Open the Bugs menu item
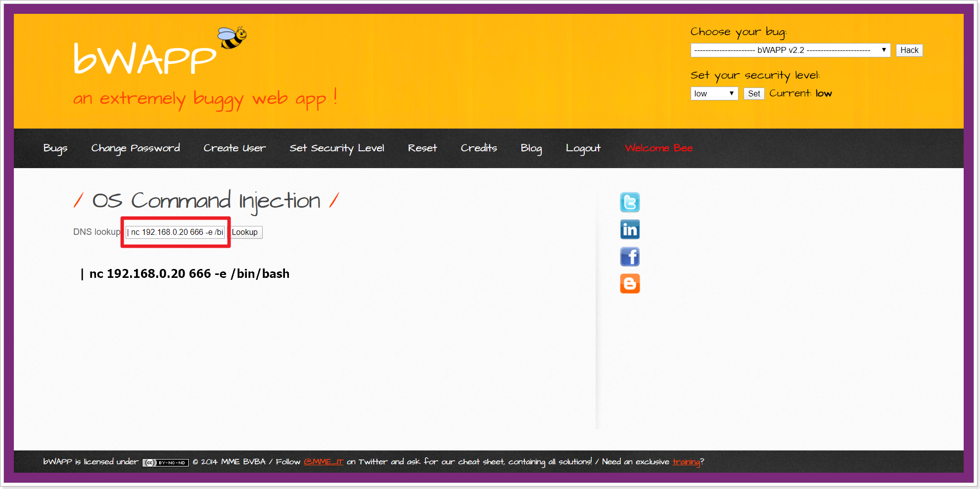The image size is (980, 489). [55, 148]
